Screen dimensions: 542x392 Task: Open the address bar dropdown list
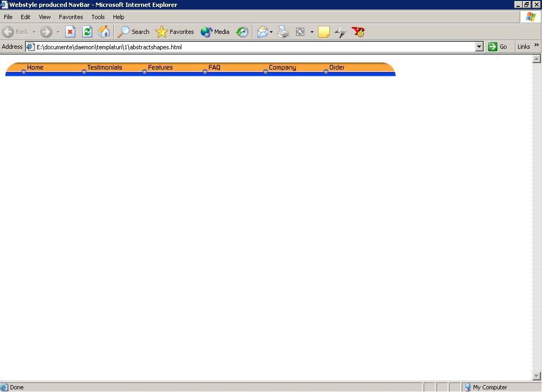point(479,47)
